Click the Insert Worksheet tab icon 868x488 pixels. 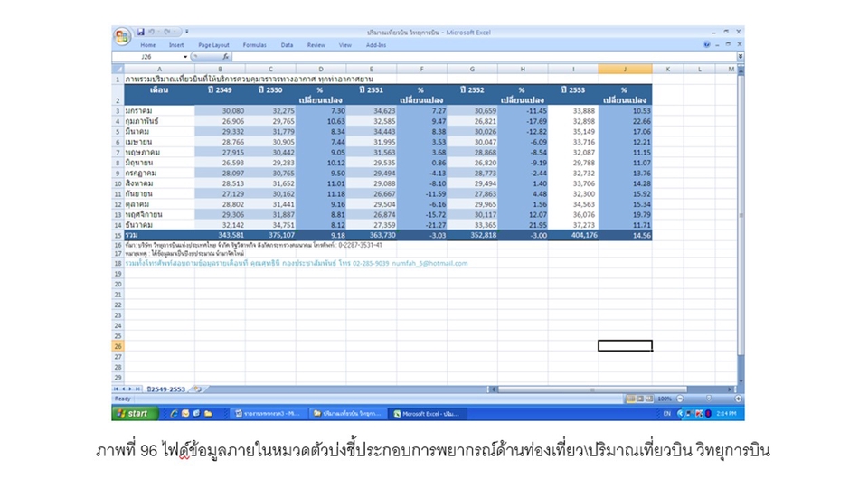[x=198, y=389]
